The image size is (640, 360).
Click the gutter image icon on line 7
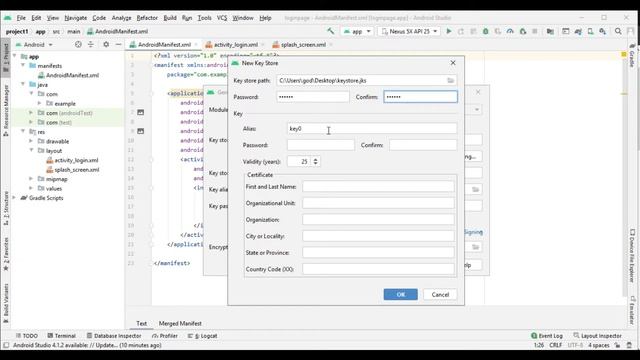coord(141,112)
